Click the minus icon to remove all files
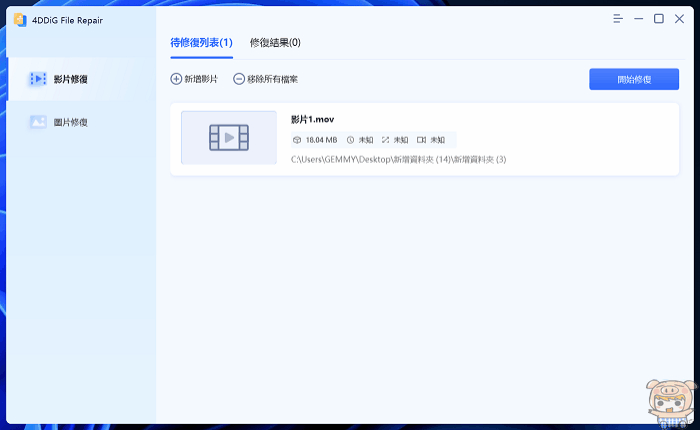700x430 pixels. click(239, 79)
